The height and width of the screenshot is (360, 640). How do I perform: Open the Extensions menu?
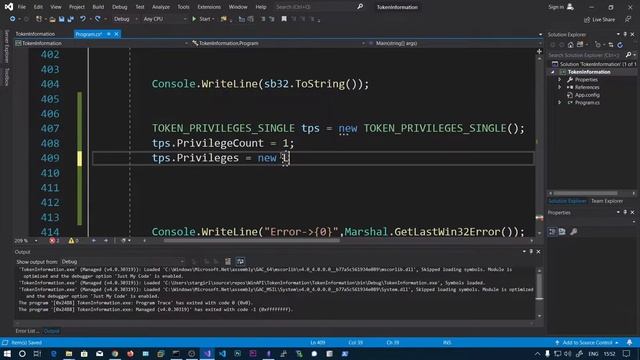pos(209,7)
